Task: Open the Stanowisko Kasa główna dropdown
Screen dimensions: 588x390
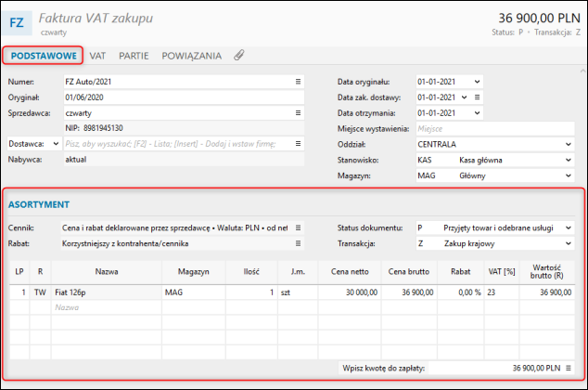Action: [x=569, y=160]
